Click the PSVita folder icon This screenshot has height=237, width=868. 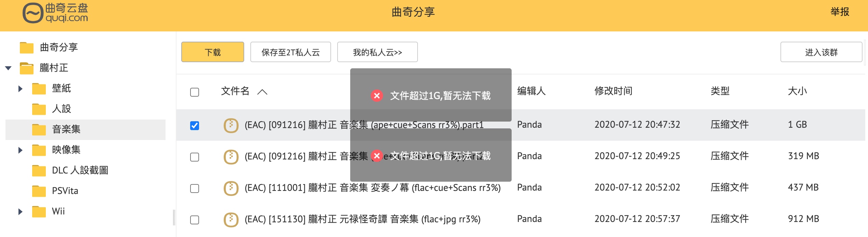pos(39,191)
